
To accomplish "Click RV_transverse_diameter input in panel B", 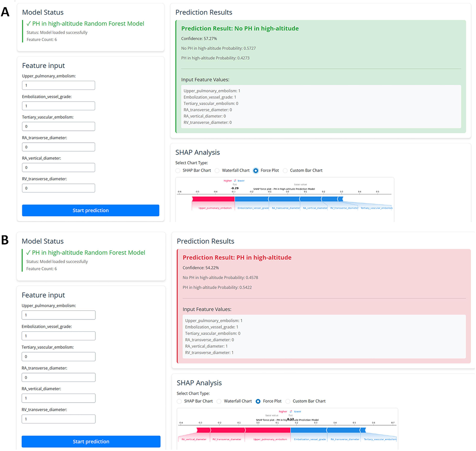I will (x=58, y=419).
